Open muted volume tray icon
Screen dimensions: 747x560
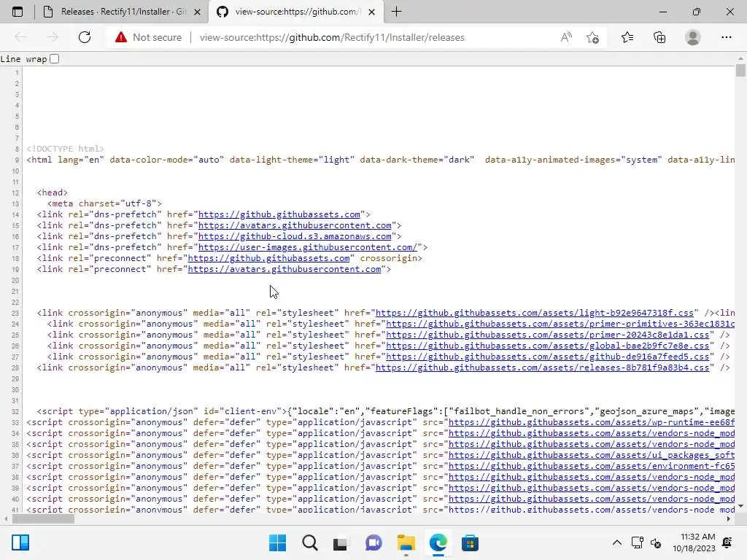coord(656,542)
